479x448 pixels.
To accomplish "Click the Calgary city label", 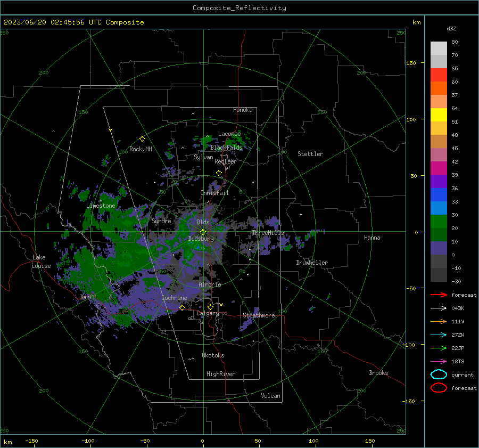I will (208, 313).
